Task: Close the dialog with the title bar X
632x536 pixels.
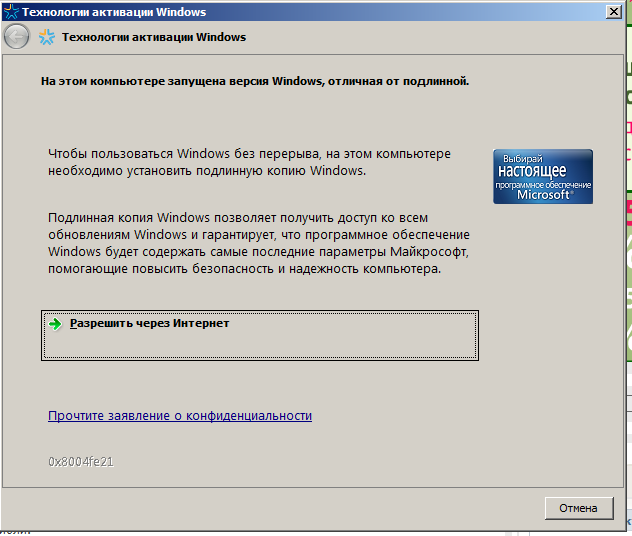Action: click(614, 12)
